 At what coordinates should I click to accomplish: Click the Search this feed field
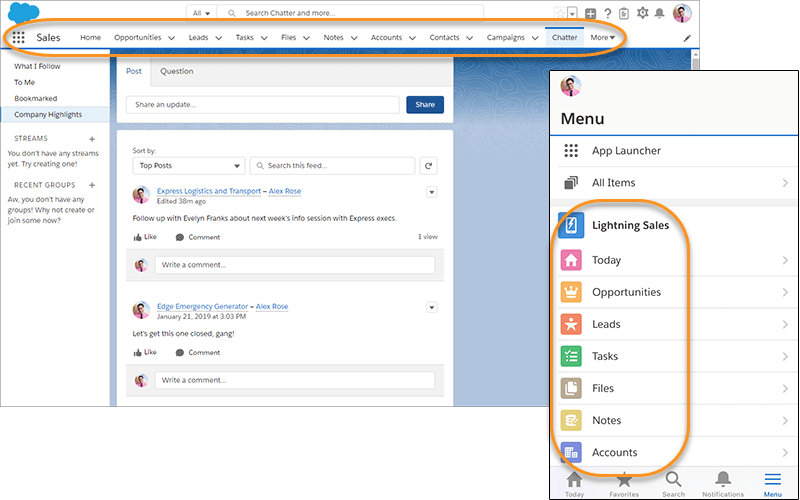click(x=333, y=166)
